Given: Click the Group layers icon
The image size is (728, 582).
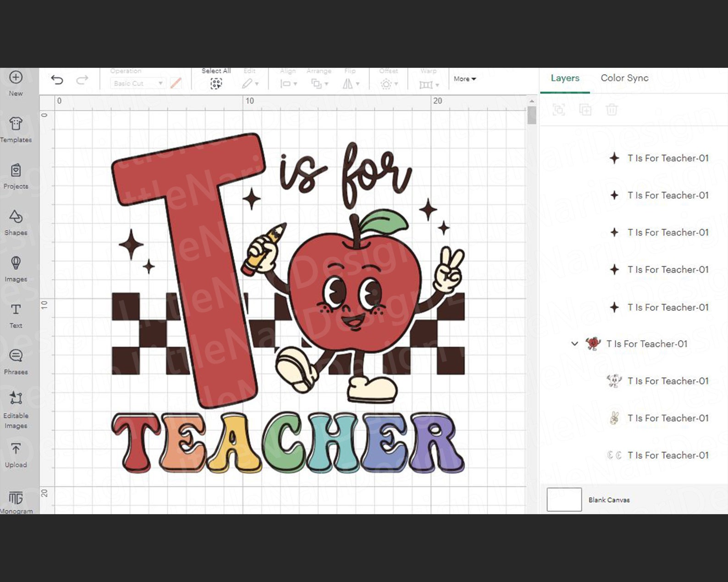Looking at the screenshot, I should point(558,110).
